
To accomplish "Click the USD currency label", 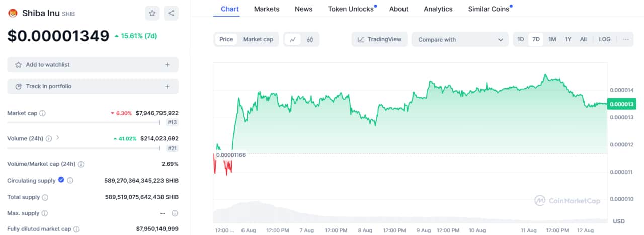I will pyautogui.click(x=618, y=221).
